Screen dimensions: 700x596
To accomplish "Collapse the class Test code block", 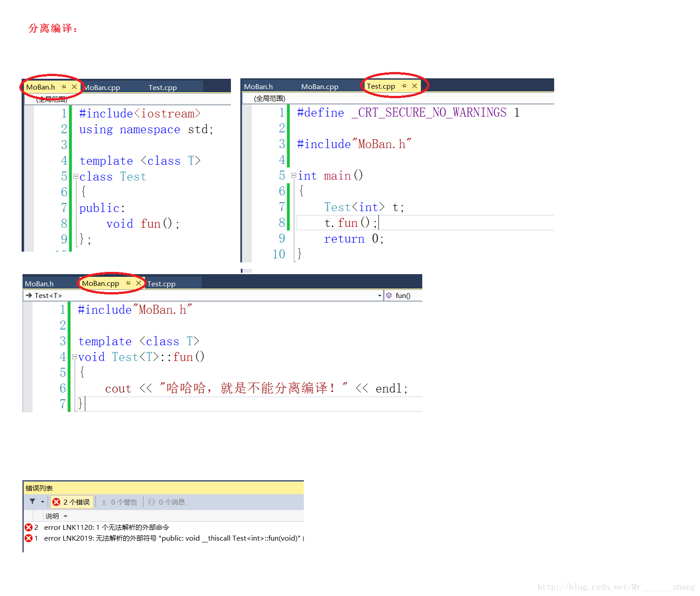I will click(76, 176).
